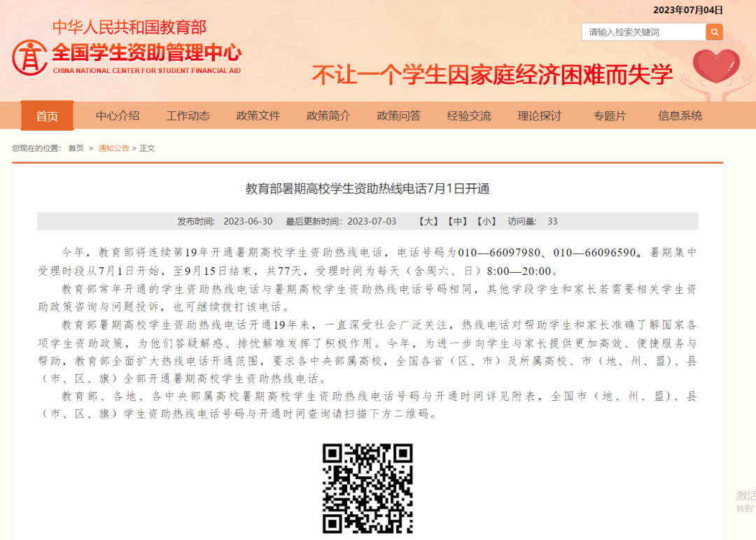Click the 首页 breadcrumb link
This screenshot has height=540, width=756.
pos(76,148)
